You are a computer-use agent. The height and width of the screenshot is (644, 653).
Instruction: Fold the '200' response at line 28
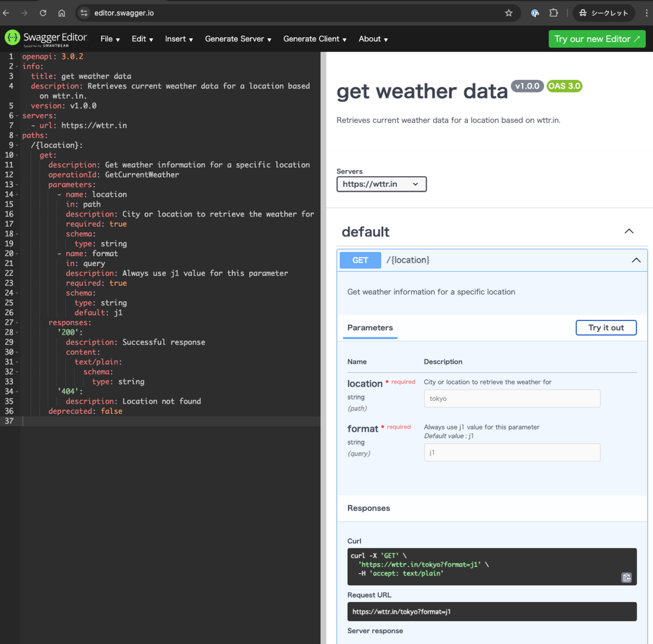click(17, 332)
